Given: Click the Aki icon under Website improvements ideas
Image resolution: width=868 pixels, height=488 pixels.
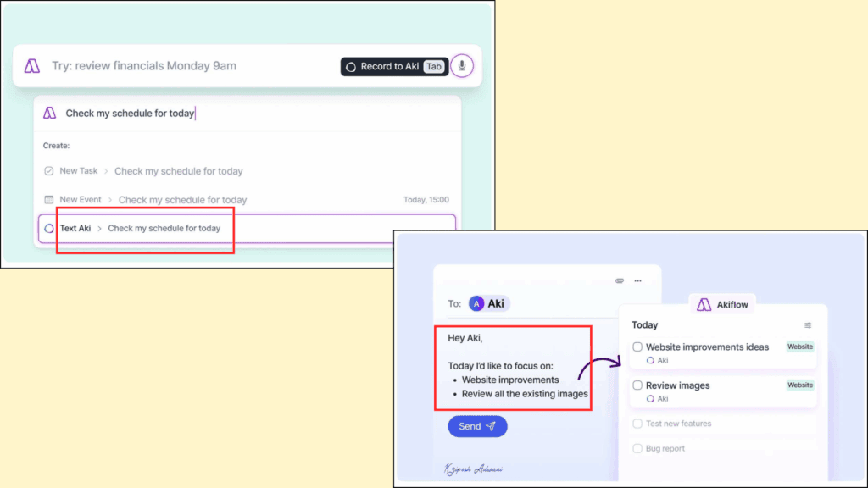Looking at the screenshot, I should (x=650, y=360).
